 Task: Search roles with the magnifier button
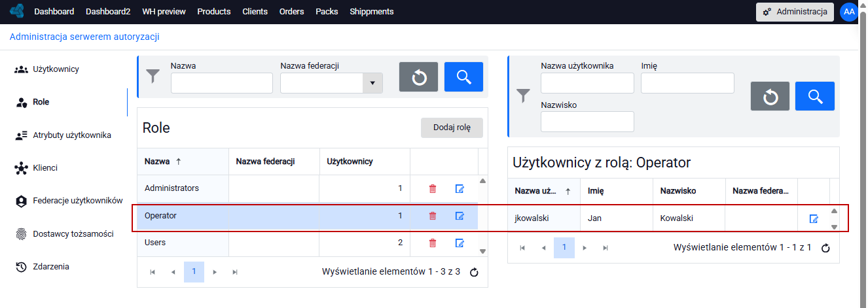(x=463, y=77)
